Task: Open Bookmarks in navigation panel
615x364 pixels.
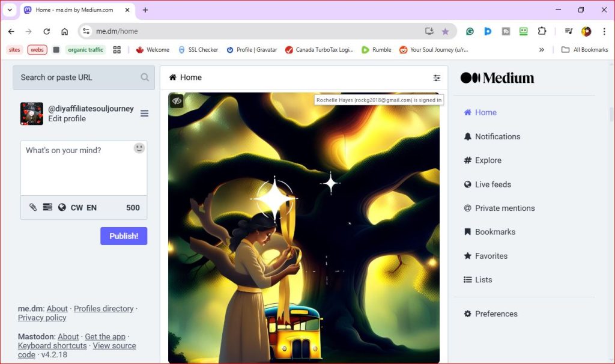Action: tap(489, 232)
